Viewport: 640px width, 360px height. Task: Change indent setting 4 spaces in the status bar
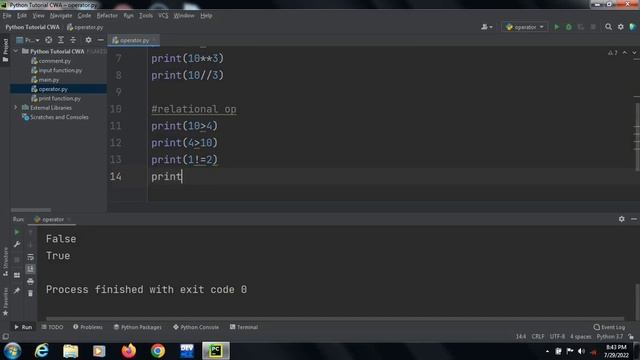(580, 337)
